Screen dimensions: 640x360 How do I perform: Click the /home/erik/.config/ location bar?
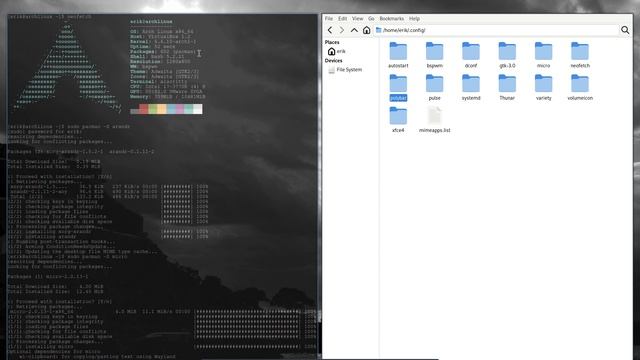coord(496,30)
